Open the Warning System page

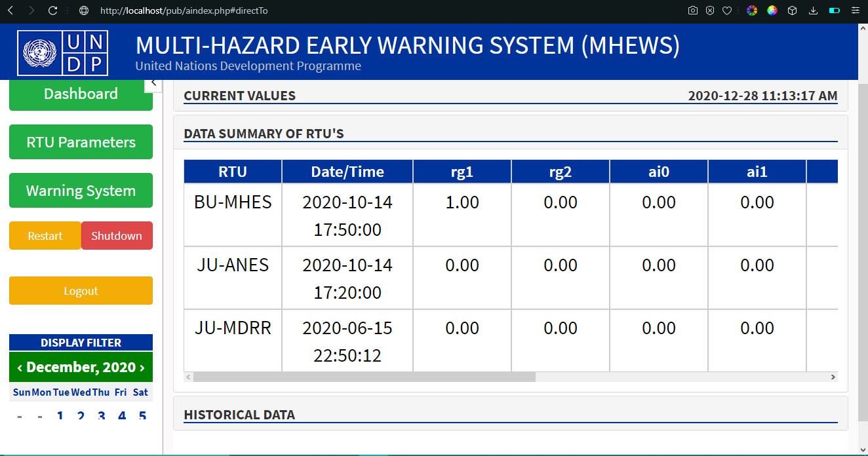(x=81, y=191)
